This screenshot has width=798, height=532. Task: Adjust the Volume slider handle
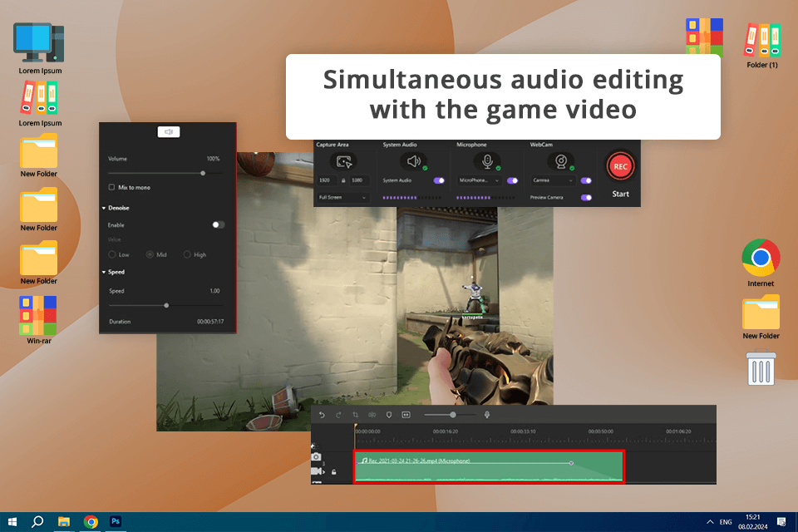coord(203,173)
